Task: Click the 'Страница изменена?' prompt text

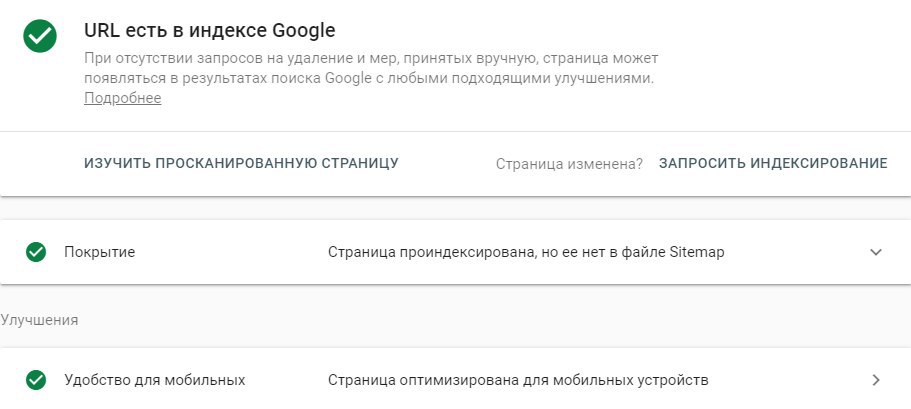Action: pyautogui.click(x=569, y=164)
